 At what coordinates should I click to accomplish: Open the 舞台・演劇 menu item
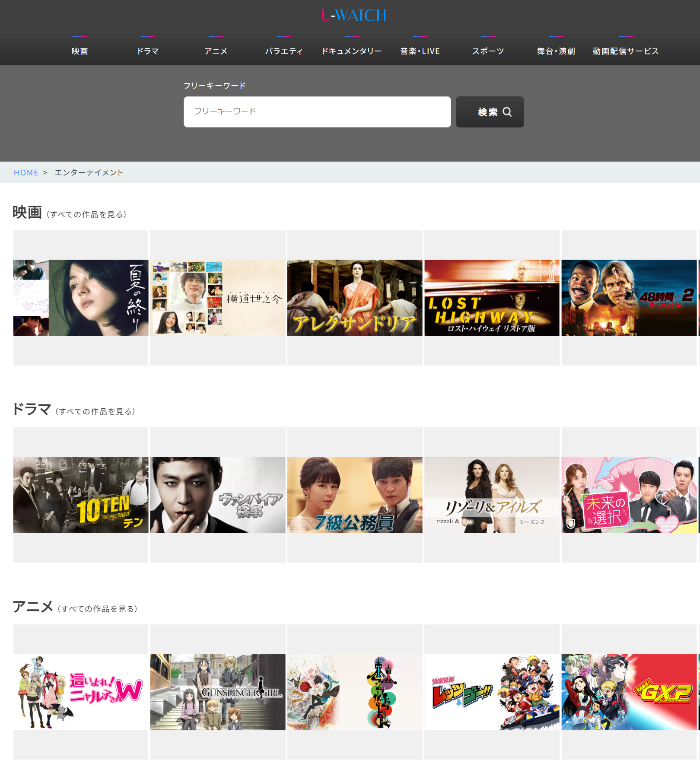tap(556, 51)
